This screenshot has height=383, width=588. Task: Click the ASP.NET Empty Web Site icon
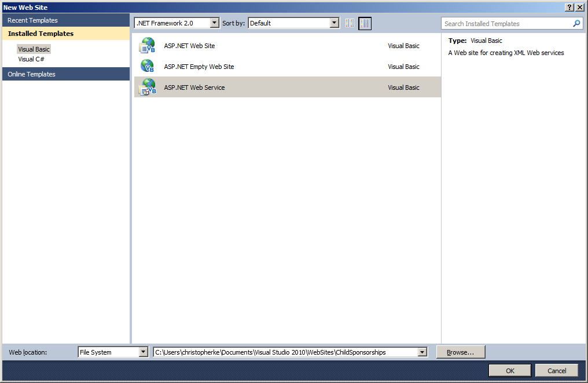pos(148,66)
